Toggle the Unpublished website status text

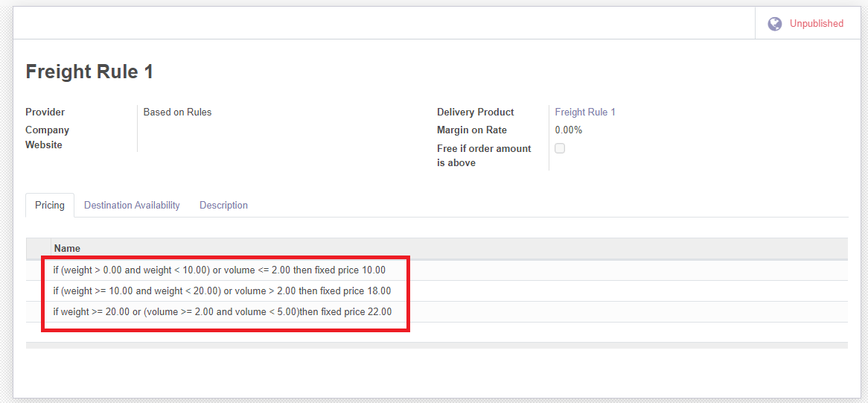tap(816, 24)
